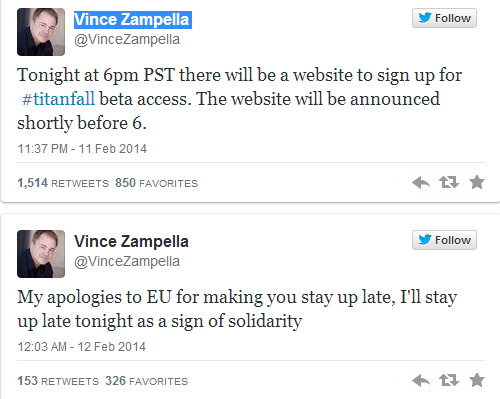Follow Vince Zampella from the second tweet

pos(444,240)
